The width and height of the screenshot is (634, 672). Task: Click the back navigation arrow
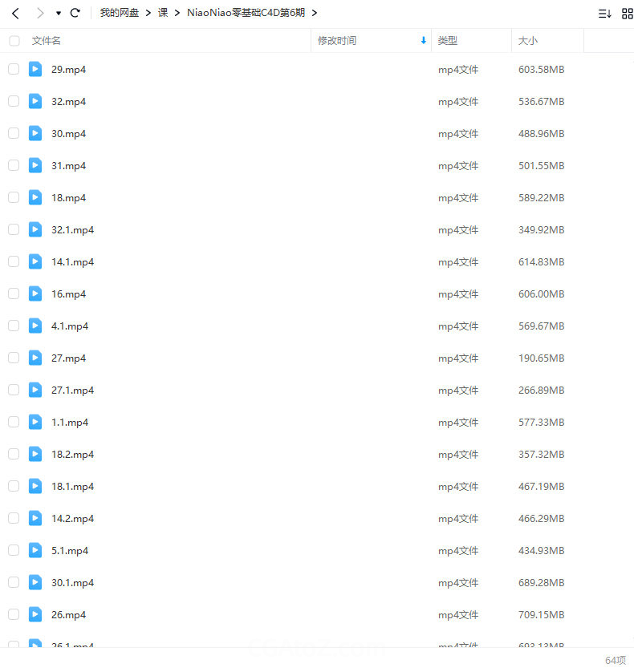click(15, 13)
